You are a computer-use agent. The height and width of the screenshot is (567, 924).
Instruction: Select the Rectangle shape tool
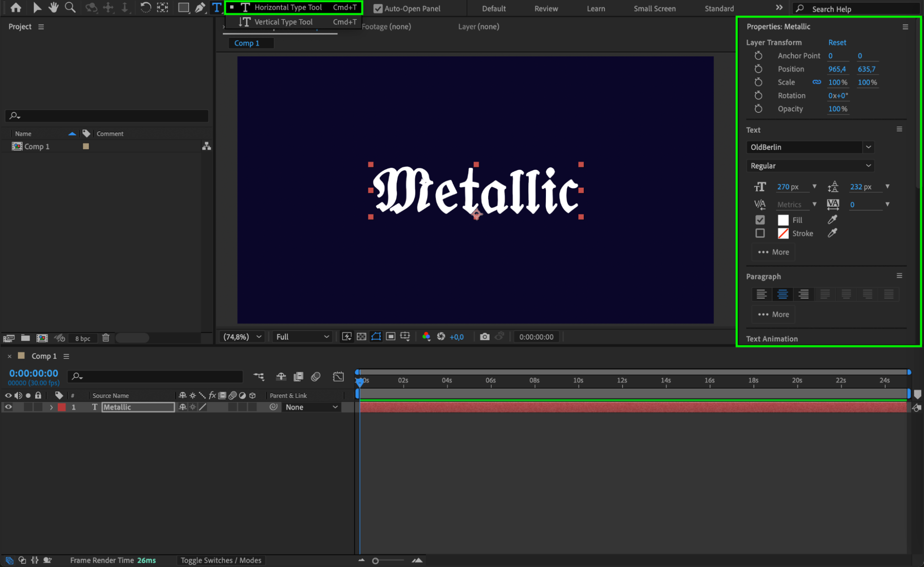(x=184, y=7)
